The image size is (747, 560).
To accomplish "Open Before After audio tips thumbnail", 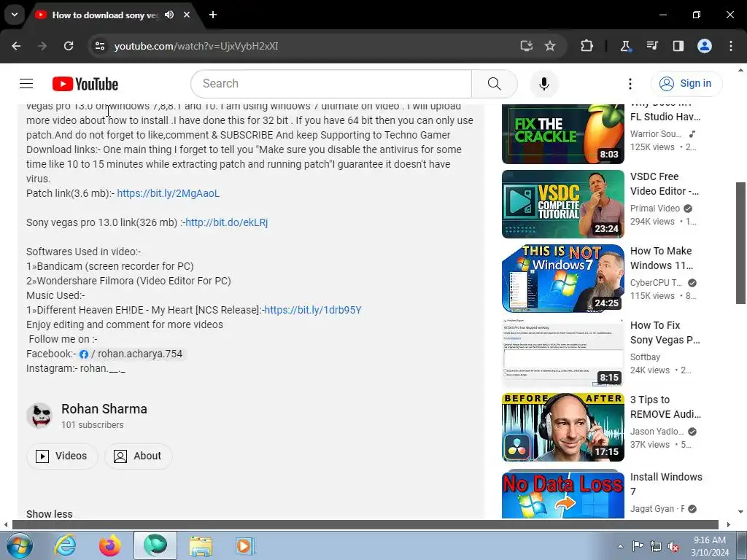I will (x=562, y=427).
